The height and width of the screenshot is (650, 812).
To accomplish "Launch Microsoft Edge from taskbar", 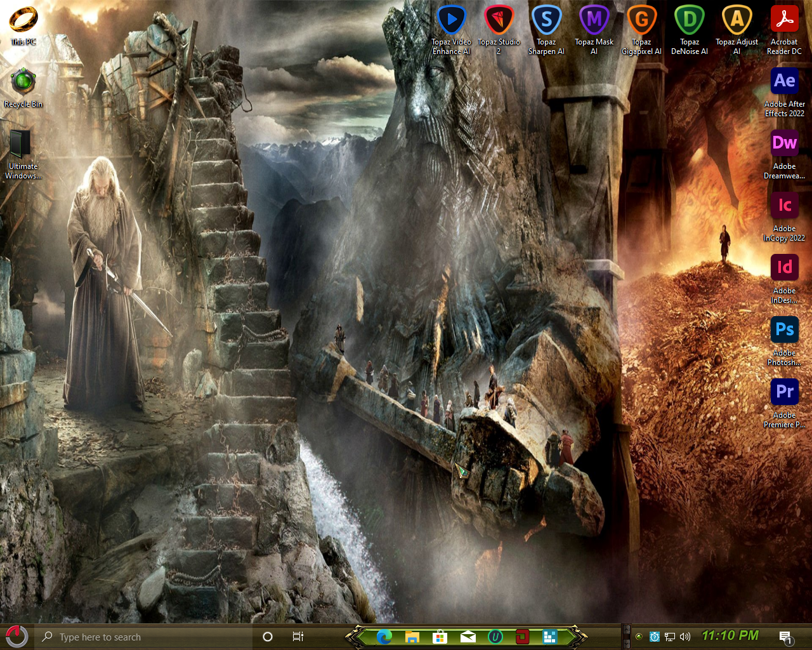I will pyautogui.click(x=384, y=637).
